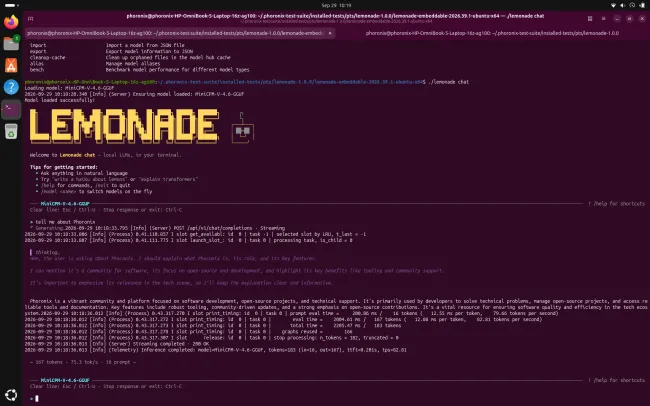The image size is (650, 406).
Task: Click upper 'MiniCPM-V-4.6-GGUF' model label
Action: point(65,204)
